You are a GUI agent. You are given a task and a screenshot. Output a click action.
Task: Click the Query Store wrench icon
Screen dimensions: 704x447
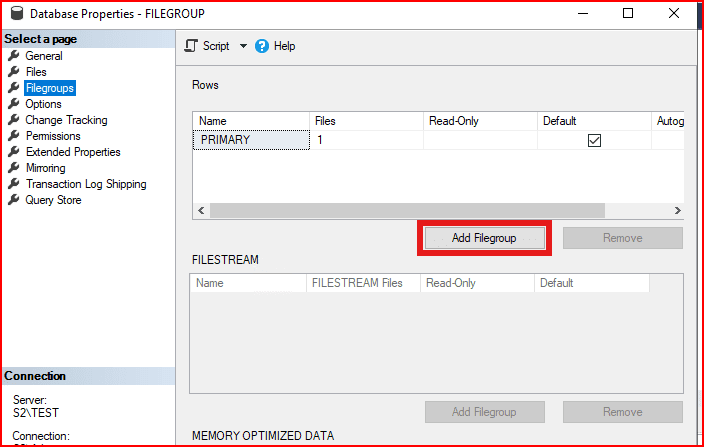14,200
